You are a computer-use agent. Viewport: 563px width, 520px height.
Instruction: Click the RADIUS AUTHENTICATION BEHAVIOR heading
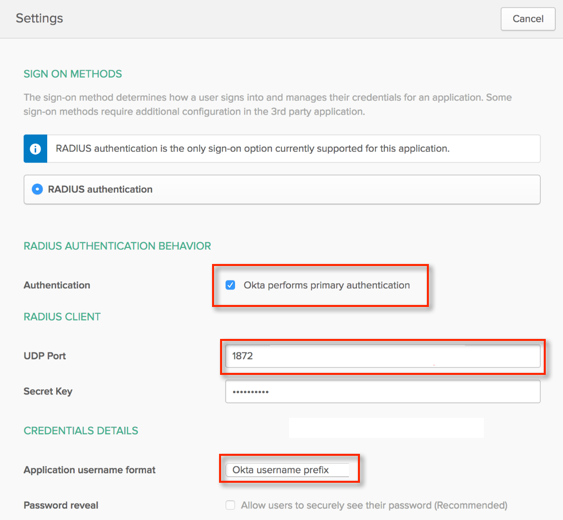[117, 246]
